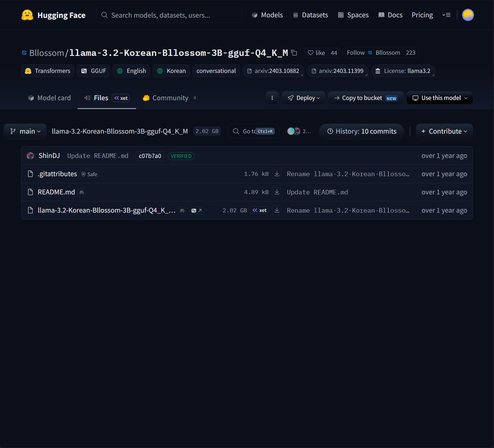This screenshot has width=494, height=448.
Task: Download the README.md file
Action: point(277,192)
